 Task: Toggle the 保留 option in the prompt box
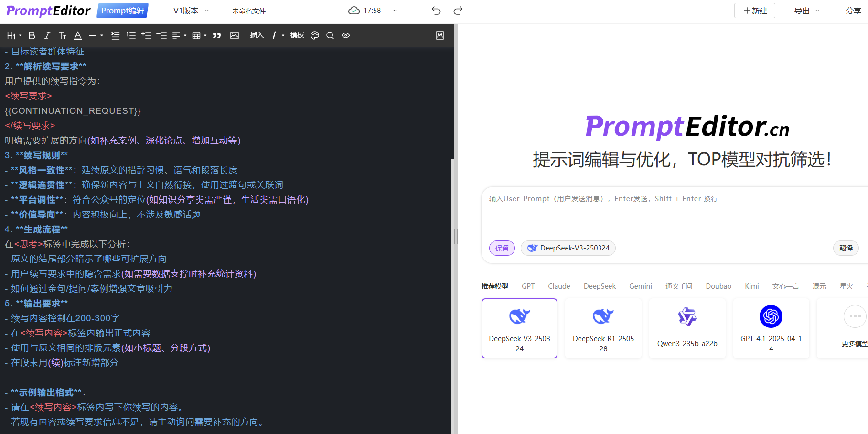[x=502, y=248]
